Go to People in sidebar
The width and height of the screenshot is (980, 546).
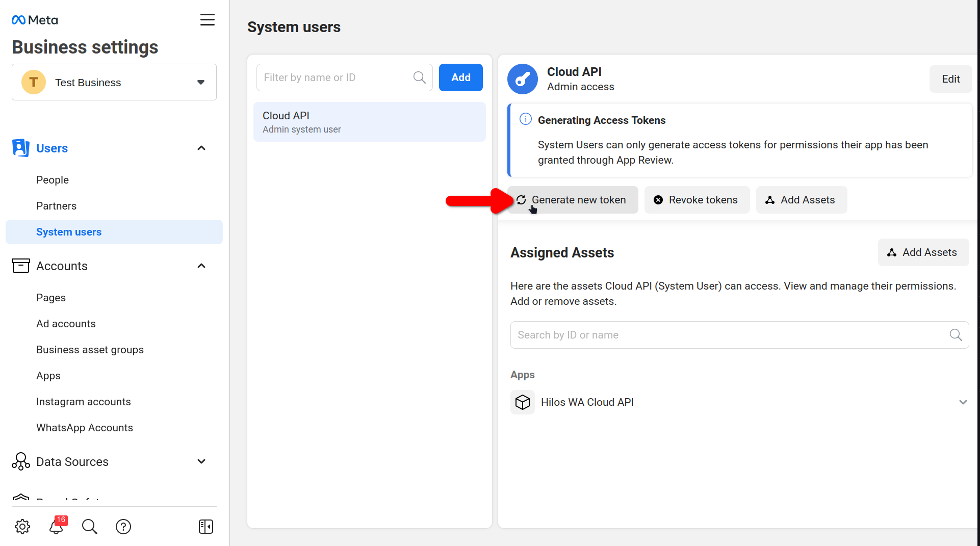(53, 180)
